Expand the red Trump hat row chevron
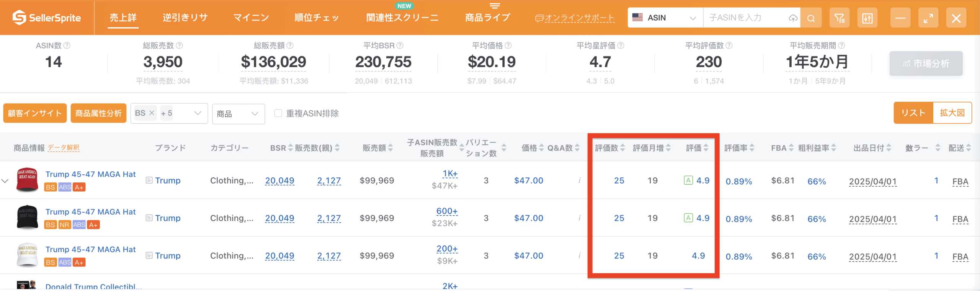Image resolution: width=980 pixels, height=291 pixels. click(x=5, y=181)
